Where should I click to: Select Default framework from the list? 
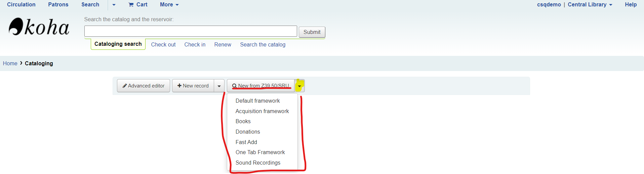(x=257, y=101)
